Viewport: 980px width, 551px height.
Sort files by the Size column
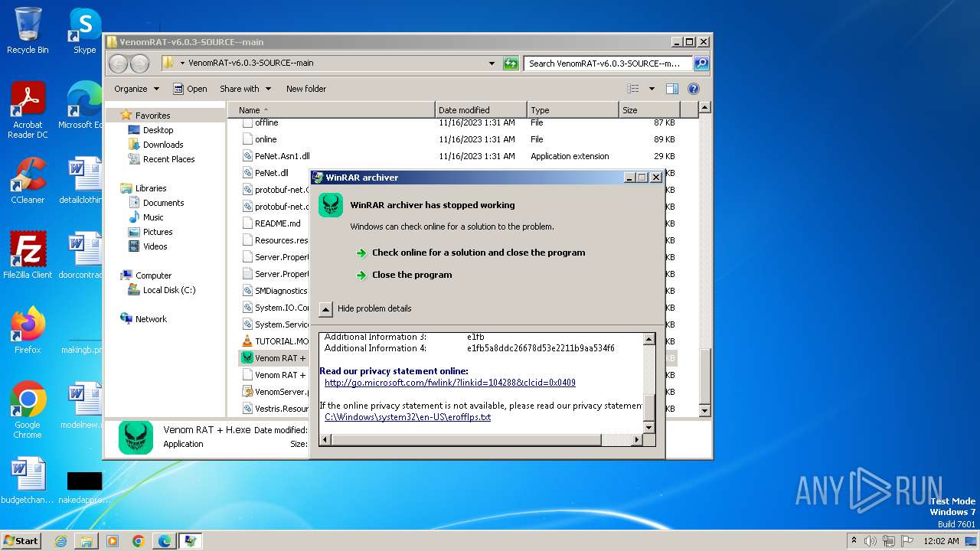click(x=650, y=110)
